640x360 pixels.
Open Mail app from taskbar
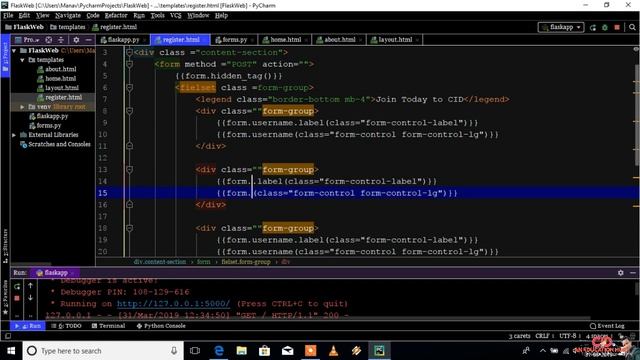coord(287,351)
